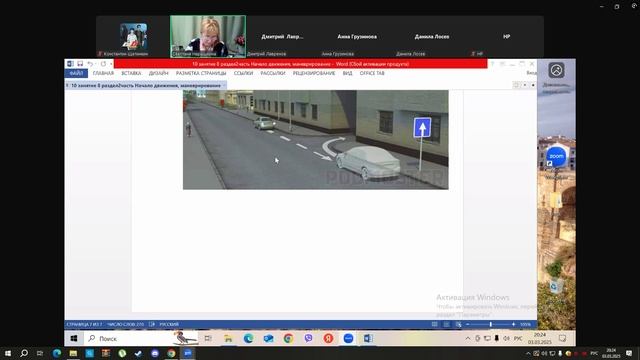640x360 pixels.
Task: Click the Word zoom slider handle
Action: (x=491, y=324)
